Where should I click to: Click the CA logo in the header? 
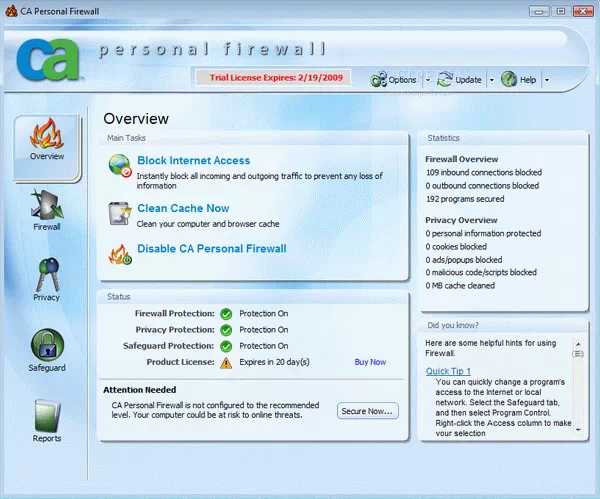pyautogui.click(x=48, y=59)
